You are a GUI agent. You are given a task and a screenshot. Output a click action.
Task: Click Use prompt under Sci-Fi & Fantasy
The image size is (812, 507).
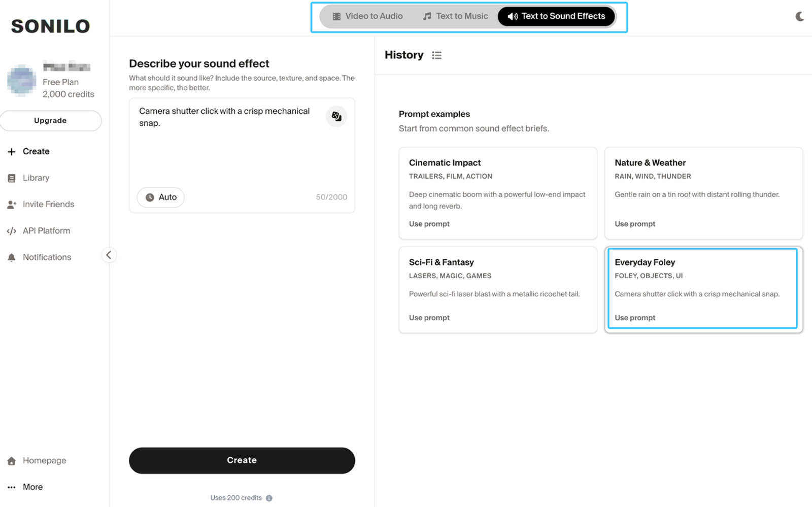(x=429, y=318)
